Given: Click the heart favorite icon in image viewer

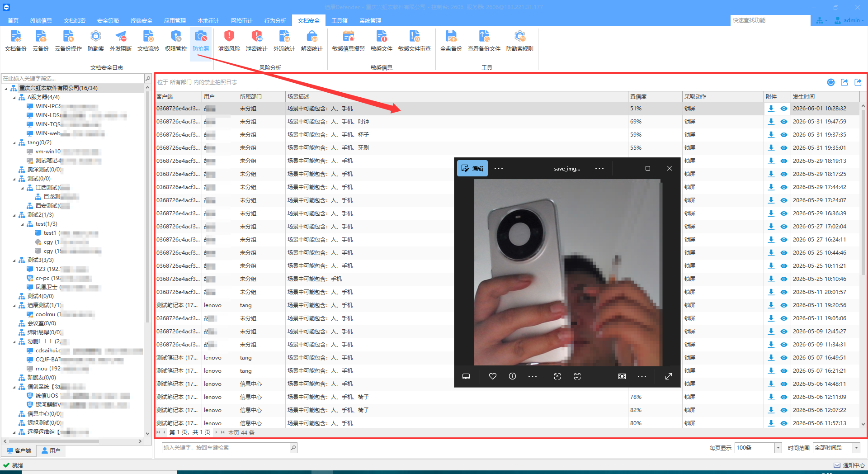Looking at the screenshot, I should tap(493, 376).
